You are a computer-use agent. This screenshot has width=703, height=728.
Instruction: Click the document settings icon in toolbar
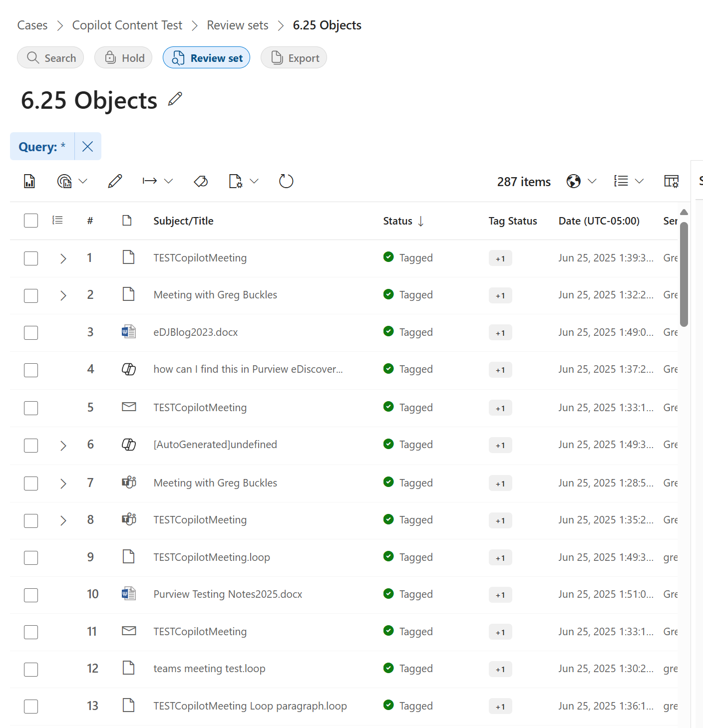[x=236, y=181]
